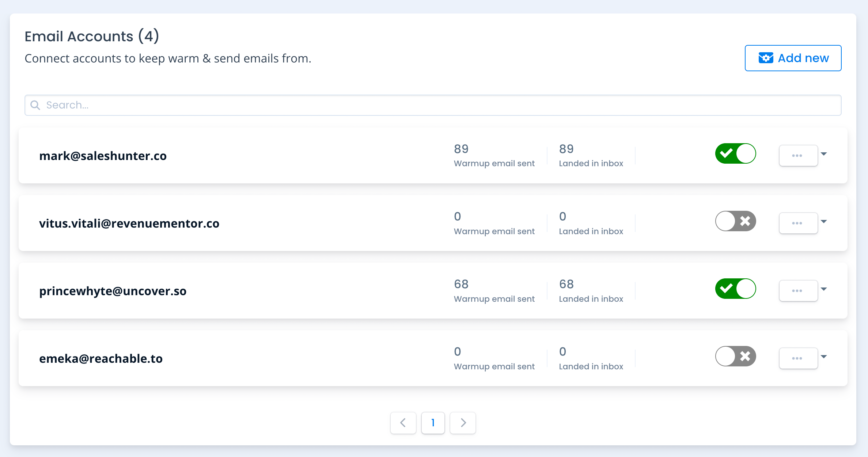Image resolution: width=868 pixels, height=457 pixels.
Task: Select page 1 in pagination
Action: 433,423
